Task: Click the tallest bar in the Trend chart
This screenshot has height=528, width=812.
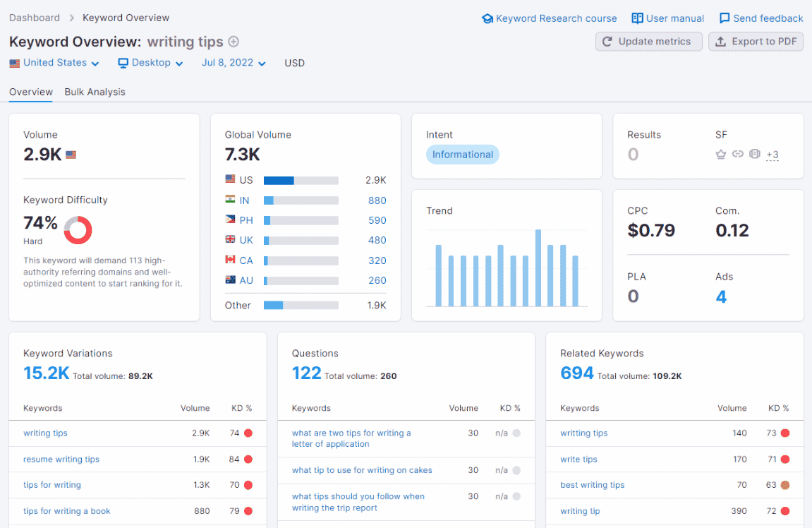Action: click(538, 268)
